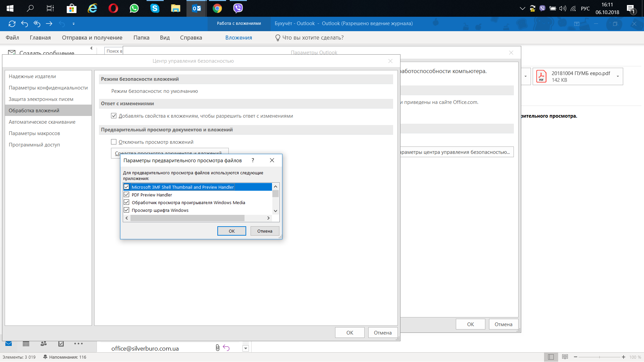Click the PDF attachment icon 20181004 ПУМБ евро.pdf
The height and width of the screenshot is (362, 644).
coord(541,76)
